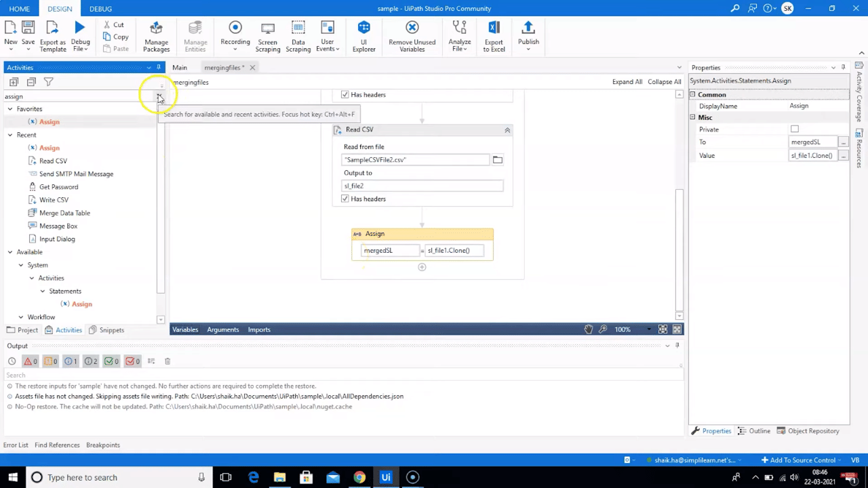
Task: Click the folder browse icon for SampleCSVFile2.csv
Action: point(497,160)
